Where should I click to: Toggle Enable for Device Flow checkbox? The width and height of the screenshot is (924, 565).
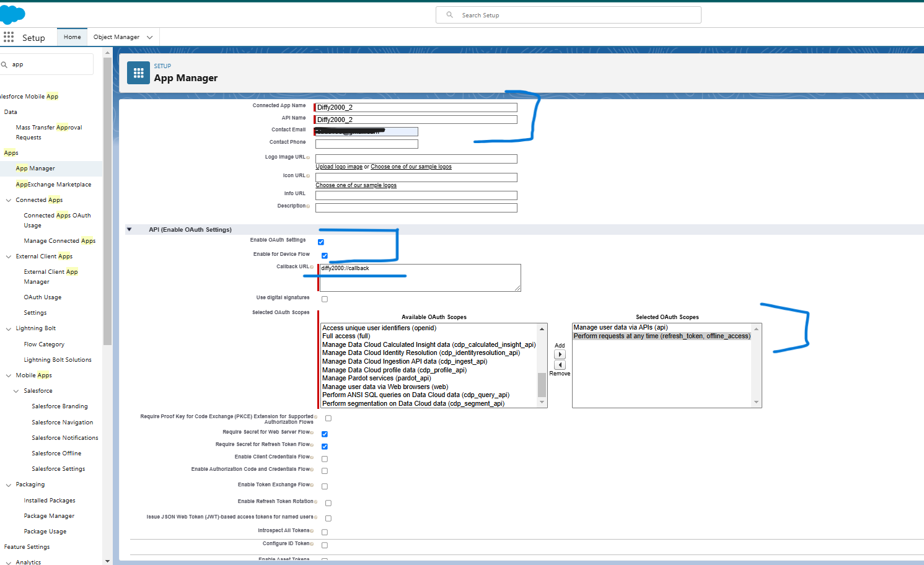coord(325,256)
